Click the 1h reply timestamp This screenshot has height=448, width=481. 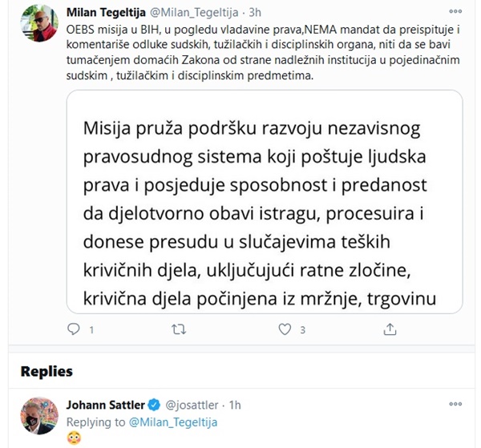click(235, 406)
